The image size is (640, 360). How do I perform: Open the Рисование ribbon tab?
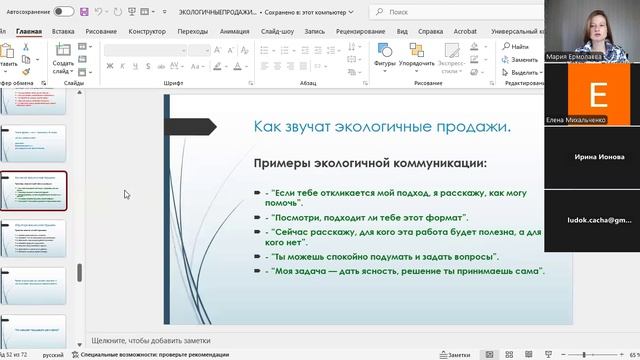click(101, 31)
